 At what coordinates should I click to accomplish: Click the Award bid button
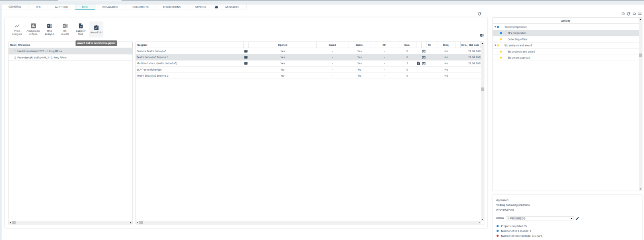[x=96, y=29]
